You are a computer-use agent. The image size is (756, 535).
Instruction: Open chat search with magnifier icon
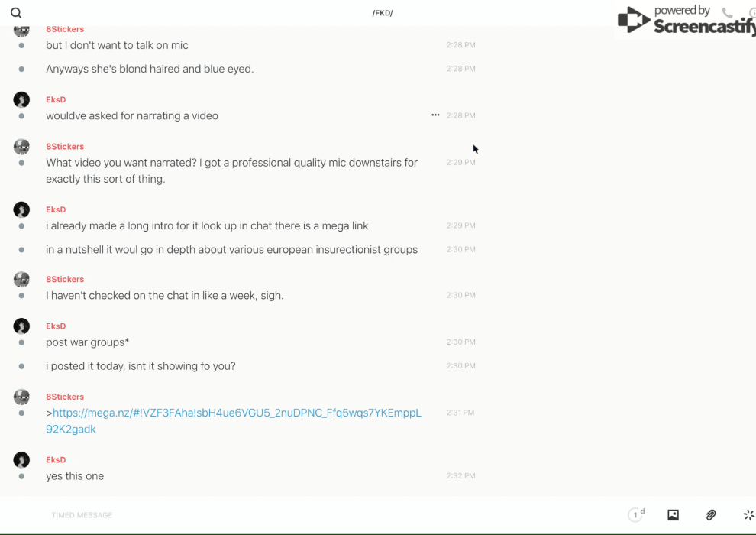click(16, 13)
